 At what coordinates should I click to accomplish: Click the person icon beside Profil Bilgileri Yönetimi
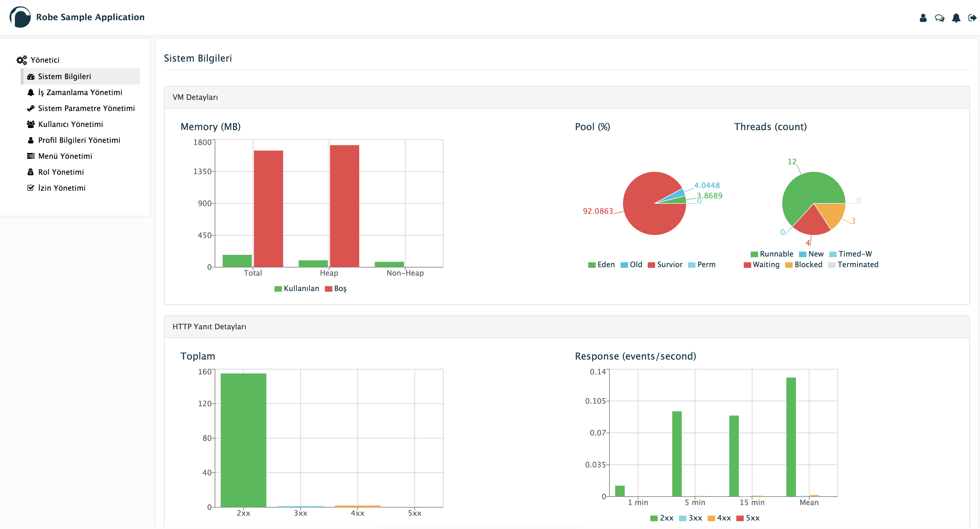[x=31, y=140]
